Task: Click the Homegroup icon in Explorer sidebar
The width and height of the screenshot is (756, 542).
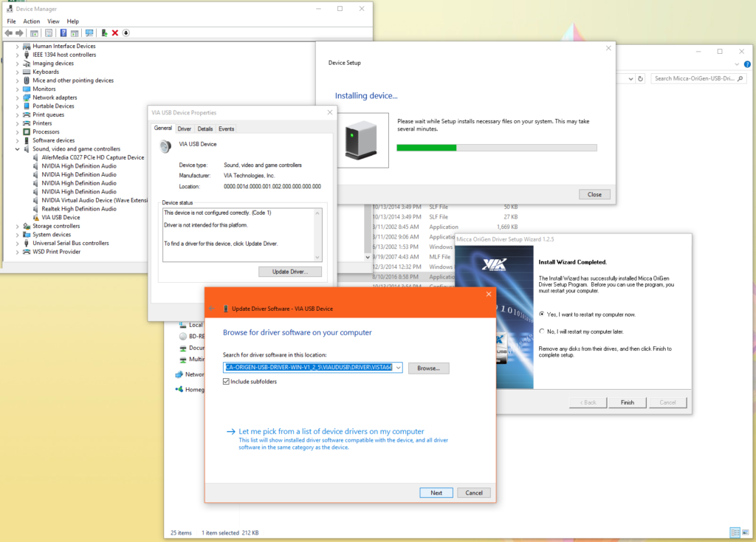Action: [179, 390]
